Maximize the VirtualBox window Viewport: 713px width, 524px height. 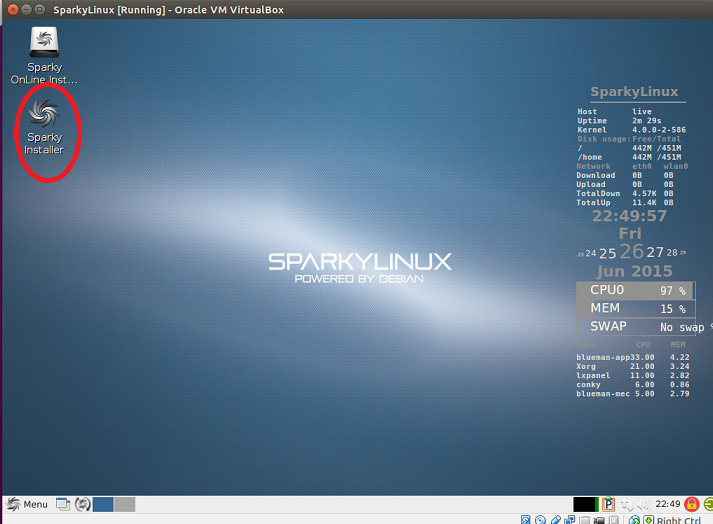point(40,9)
